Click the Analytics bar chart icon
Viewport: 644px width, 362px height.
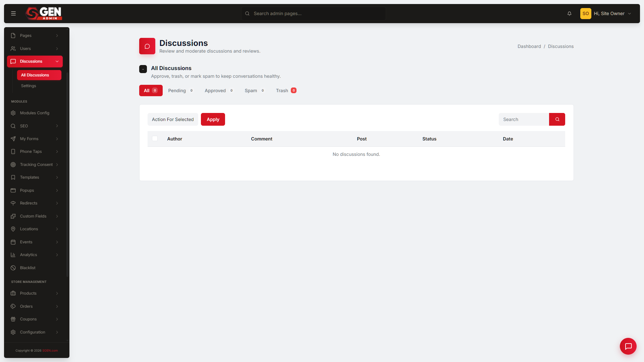pos(13,255)
